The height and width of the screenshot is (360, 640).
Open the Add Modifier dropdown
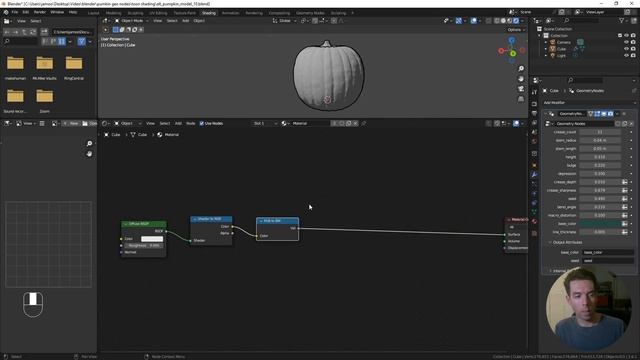coord(589,103)
